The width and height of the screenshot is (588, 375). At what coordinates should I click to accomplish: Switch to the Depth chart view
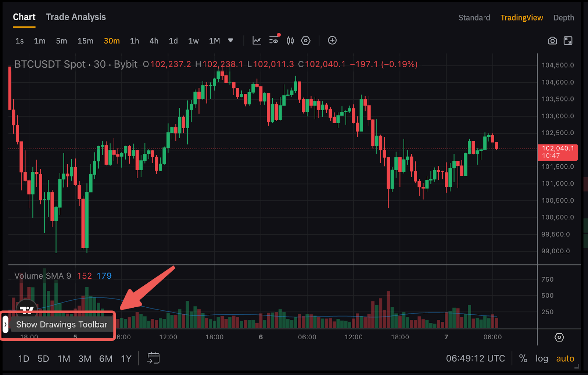tap(563, 18)
